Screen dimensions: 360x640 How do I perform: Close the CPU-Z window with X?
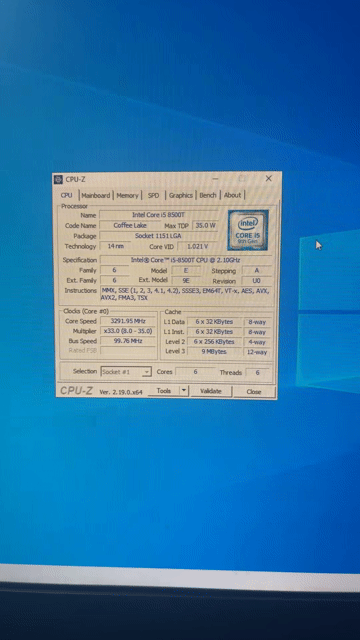[x=269, y=178]
